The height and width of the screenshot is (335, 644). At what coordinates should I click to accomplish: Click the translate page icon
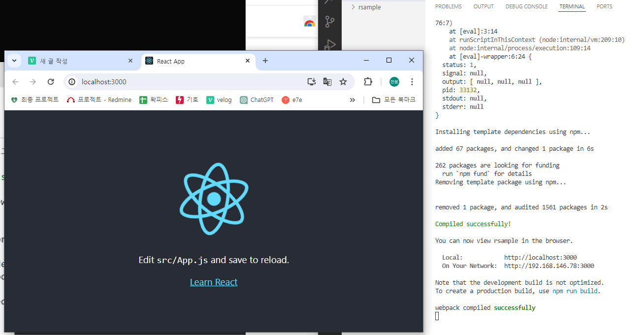327,82
